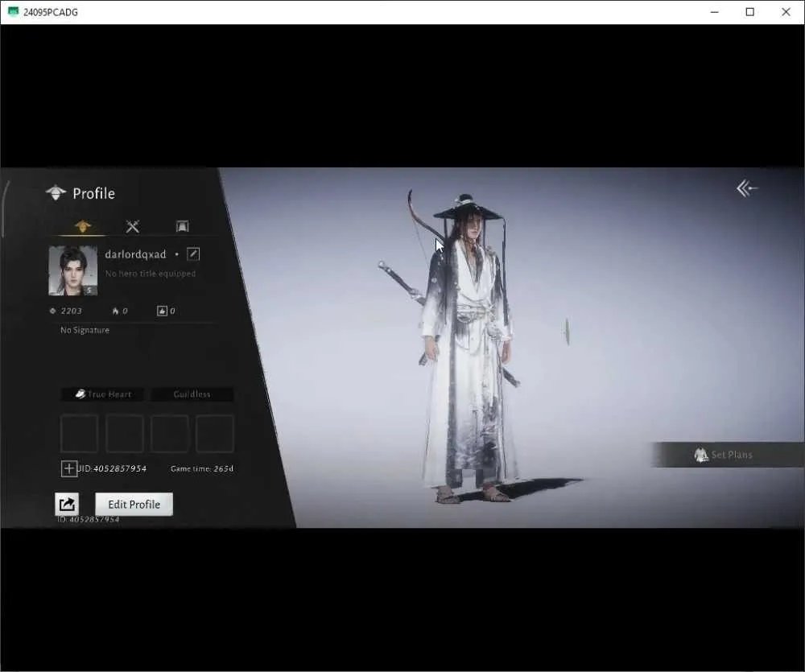Maximize the 24095PCADG window
805x672 pixels.
tap(749, 12)
